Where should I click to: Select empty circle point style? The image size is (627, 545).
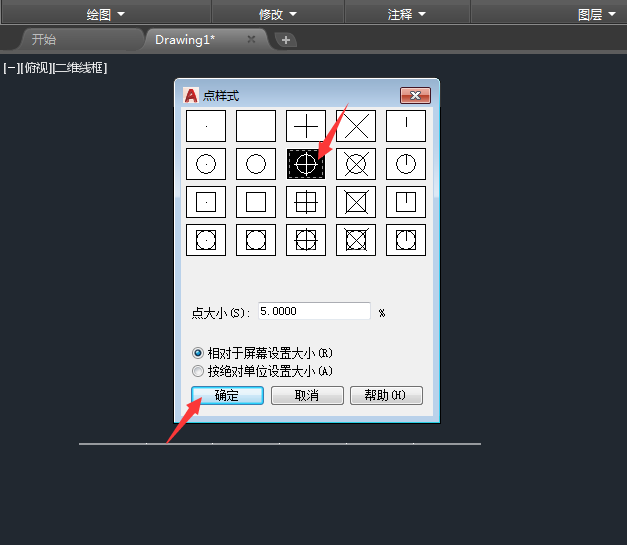(256, 164)
